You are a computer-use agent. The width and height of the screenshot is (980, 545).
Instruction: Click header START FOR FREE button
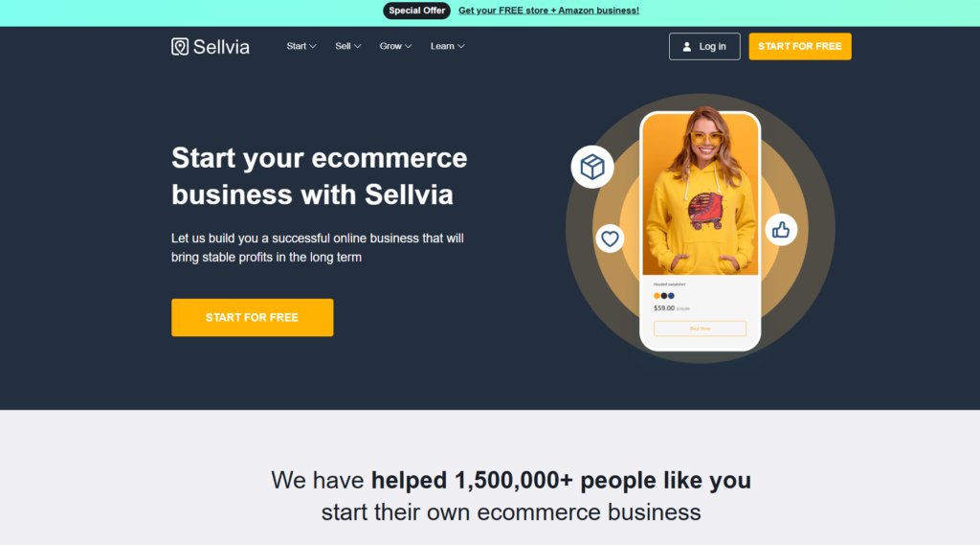point(800,46)
